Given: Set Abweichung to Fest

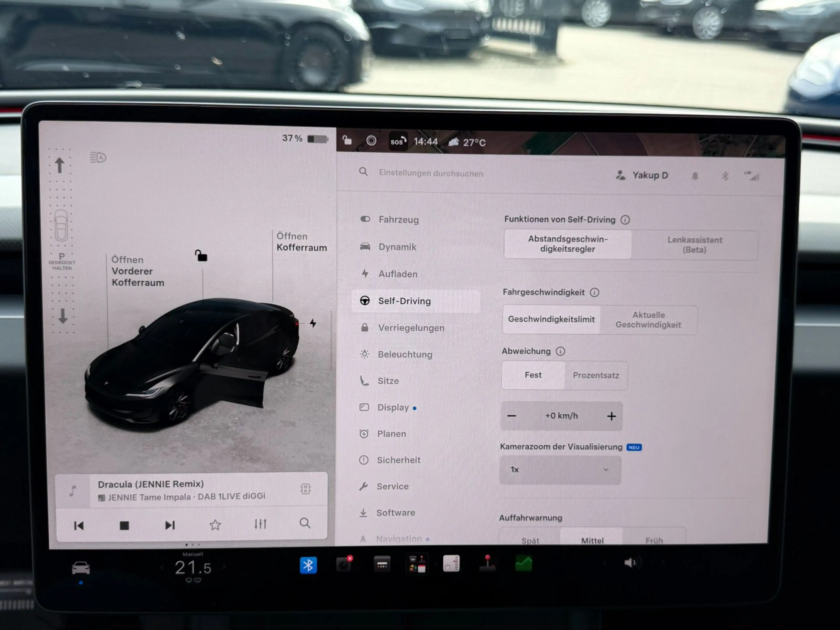Looking at the screenshot, I should click(x=533, y=375).
